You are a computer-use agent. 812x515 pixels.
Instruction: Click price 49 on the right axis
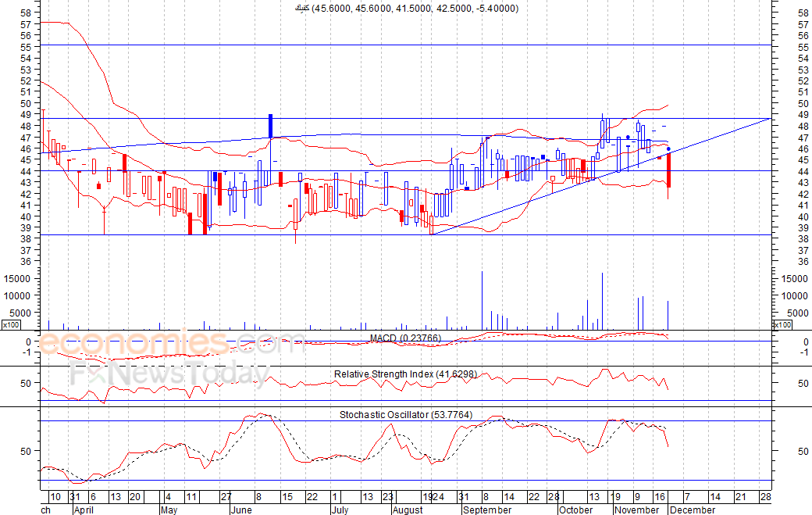click(803, 115)
